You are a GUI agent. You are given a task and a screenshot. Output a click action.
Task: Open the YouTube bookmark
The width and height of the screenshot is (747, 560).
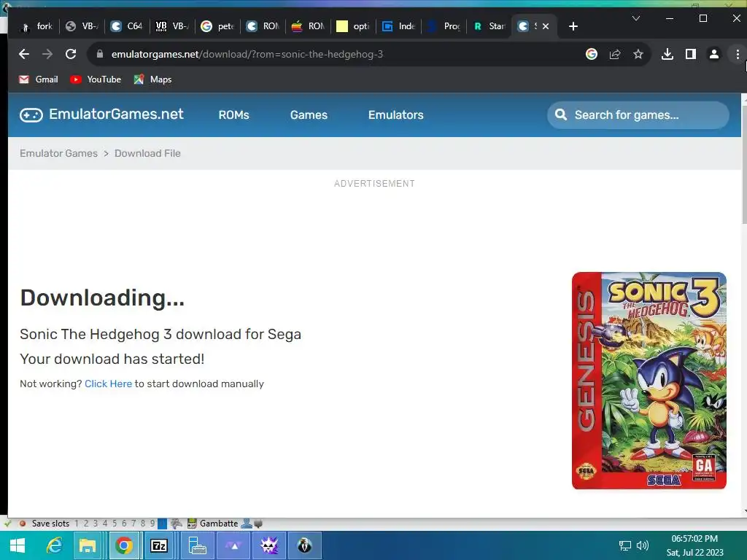click(x=96, y=79)
